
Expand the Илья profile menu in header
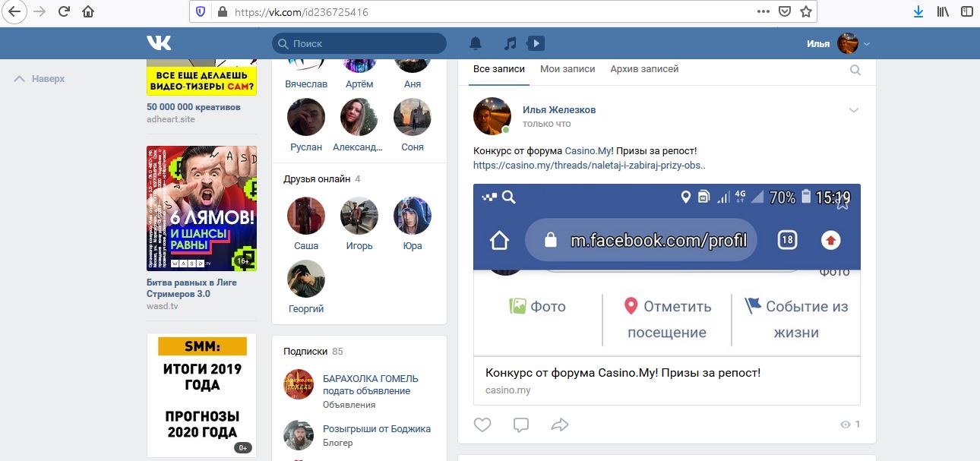coord(867,44)
